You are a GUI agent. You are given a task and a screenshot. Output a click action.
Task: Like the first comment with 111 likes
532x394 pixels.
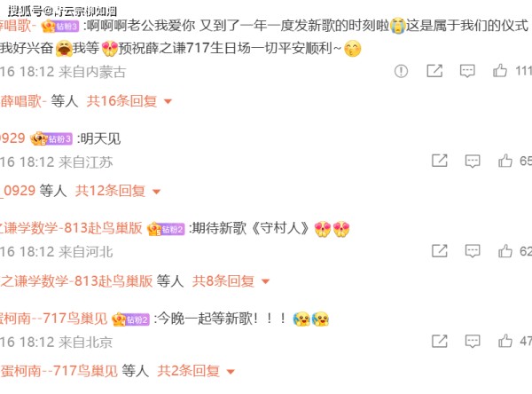click(x=500, y=71)
